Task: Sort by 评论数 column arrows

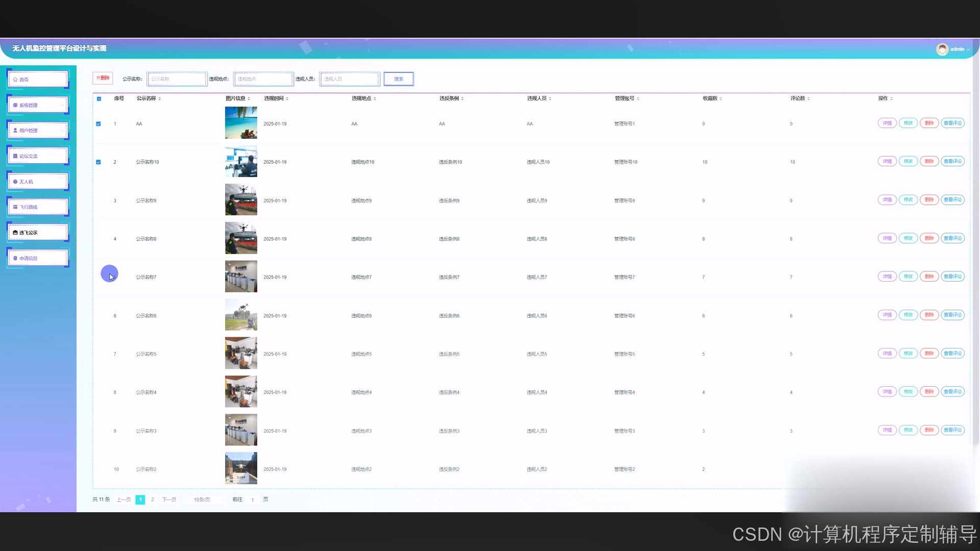Action: [808, 98]
